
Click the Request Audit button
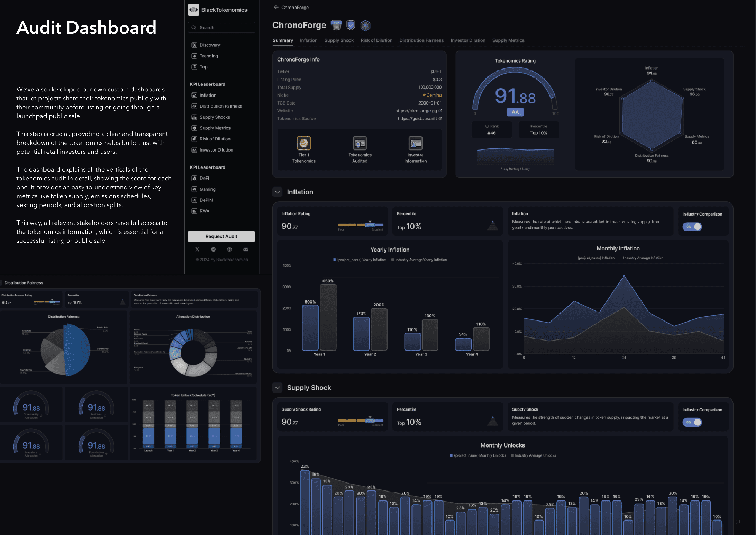point(221,236)
